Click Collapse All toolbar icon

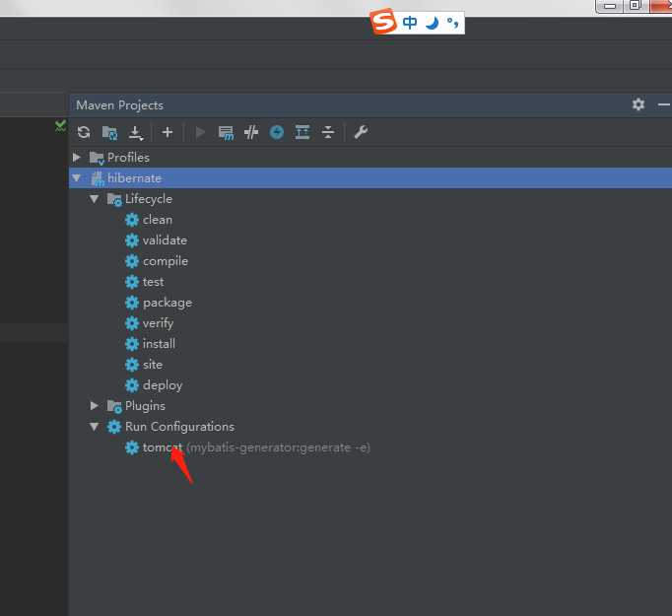[328, 132]
